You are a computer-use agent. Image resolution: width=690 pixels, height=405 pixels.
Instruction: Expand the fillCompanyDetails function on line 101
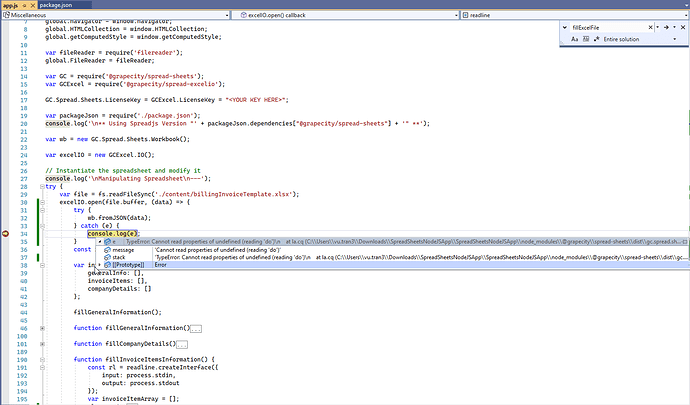[x=42, y=344]
